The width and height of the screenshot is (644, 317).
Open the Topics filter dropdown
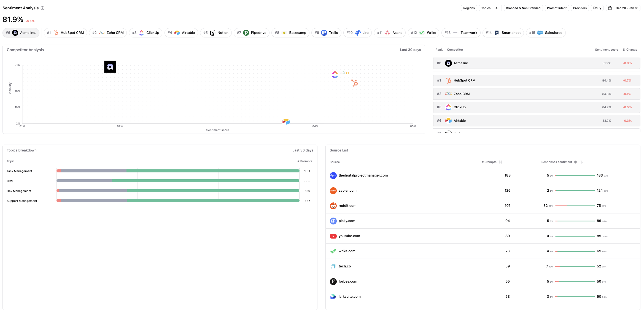(x=489, y=8)
